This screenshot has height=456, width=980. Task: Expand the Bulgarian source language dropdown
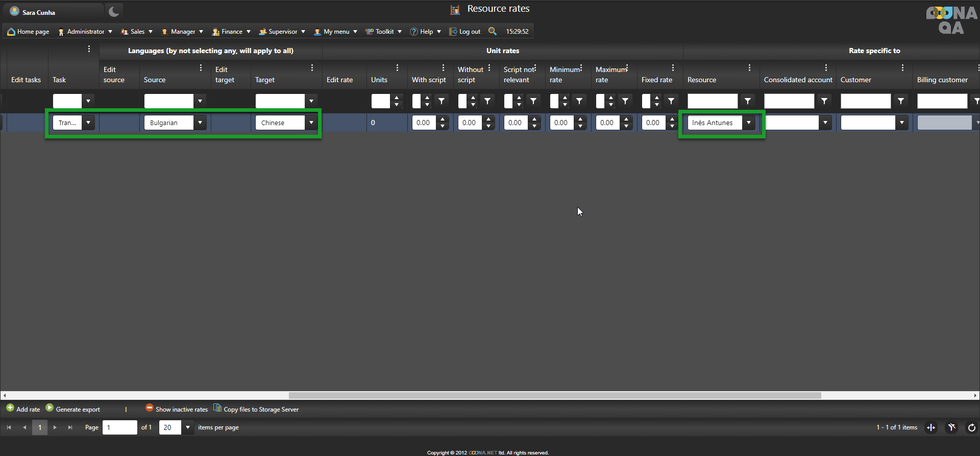pyautogui.click(x=200, y=123)
